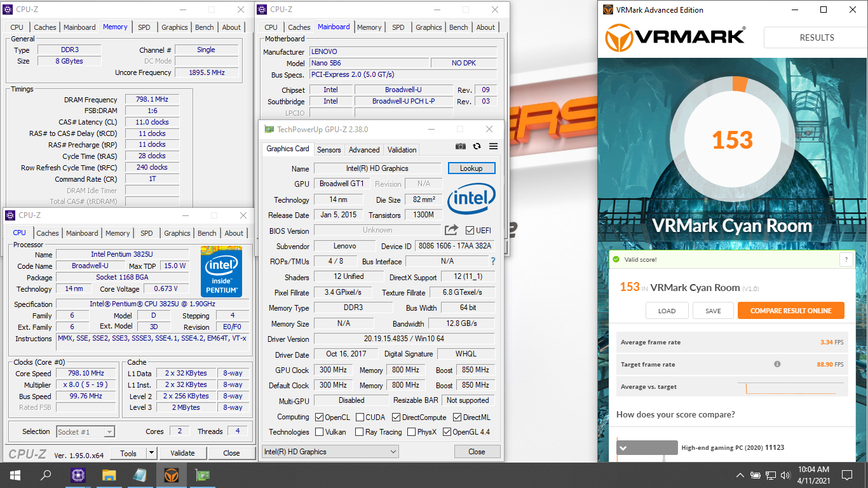Open File Explorer from the taskbar
Image resolution: width=868 pixels, height=488 pixels.
point(109,475)
